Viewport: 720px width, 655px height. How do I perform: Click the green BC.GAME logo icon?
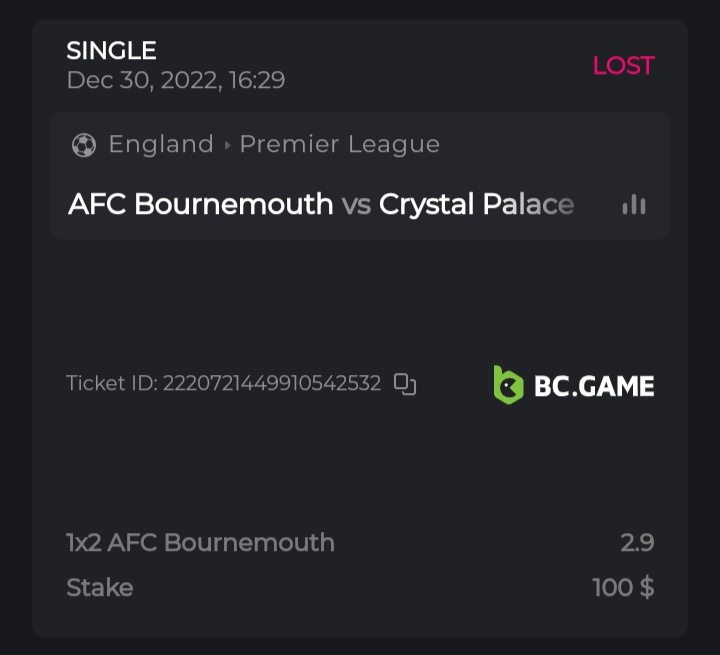click(x=509, y=385)
